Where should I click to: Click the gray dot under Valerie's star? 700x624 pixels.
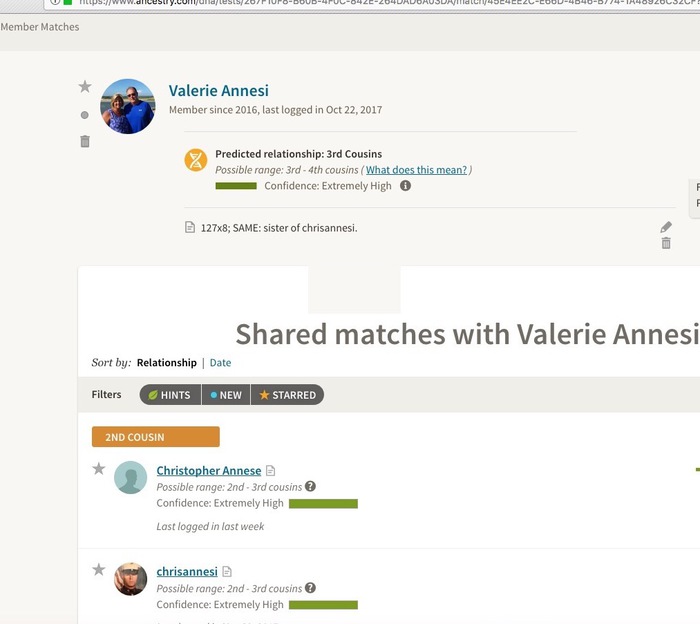coord(85,115)
